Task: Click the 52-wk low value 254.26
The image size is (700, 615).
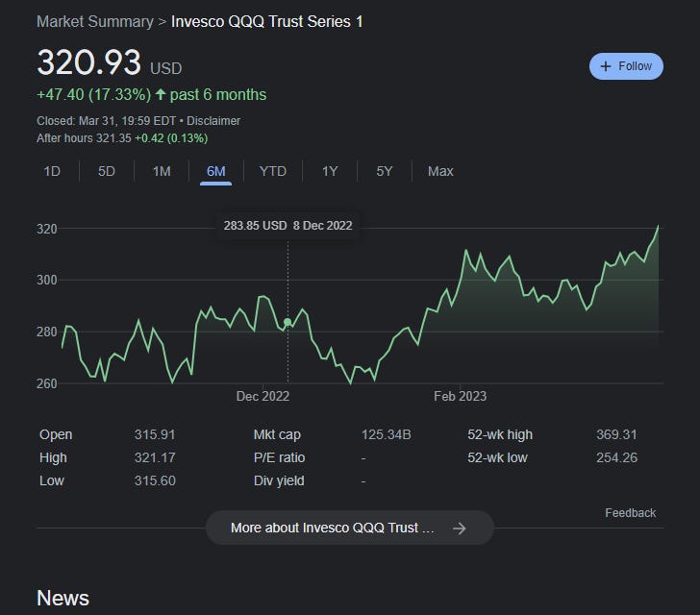Action: [616, 458]
